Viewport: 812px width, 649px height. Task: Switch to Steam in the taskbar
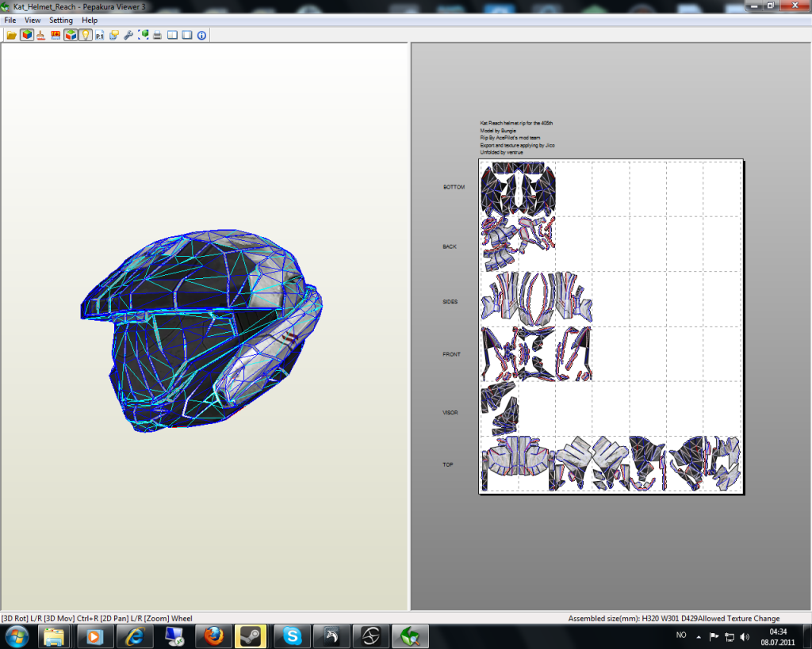tap(251, 636)
